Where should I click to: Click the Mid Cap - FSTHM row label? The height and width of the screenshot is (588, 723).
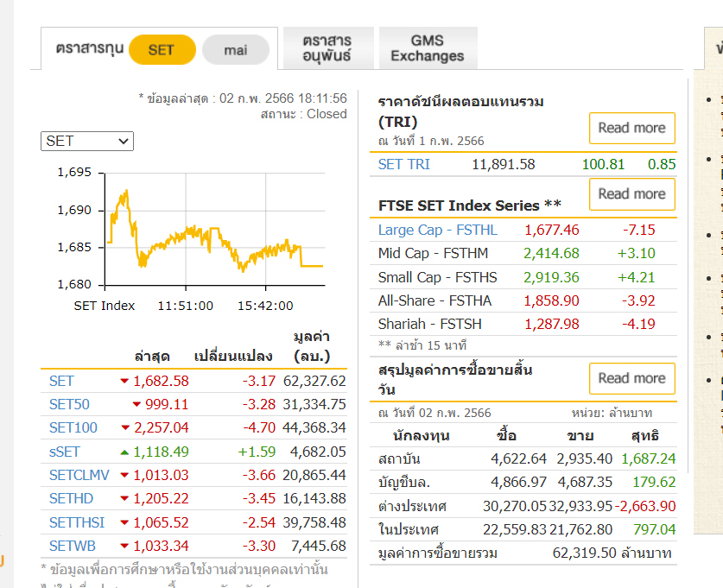[x=433, y=253]
